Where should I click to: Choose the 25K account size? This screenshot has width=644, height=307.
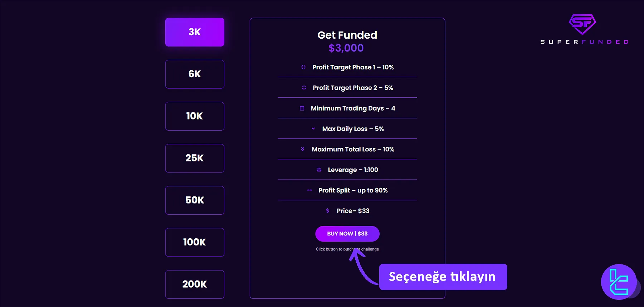click(x=194, y=158)
